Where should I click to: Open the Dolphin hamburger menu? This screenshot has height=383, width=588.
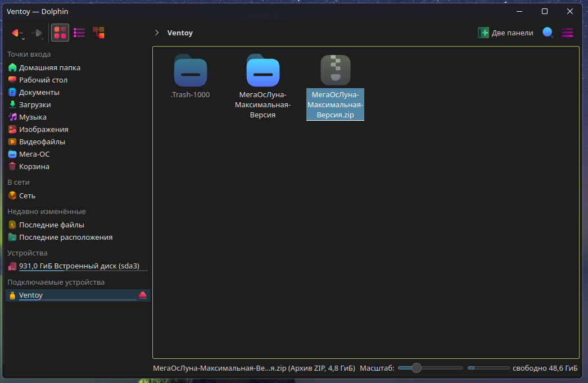point(567,33)
